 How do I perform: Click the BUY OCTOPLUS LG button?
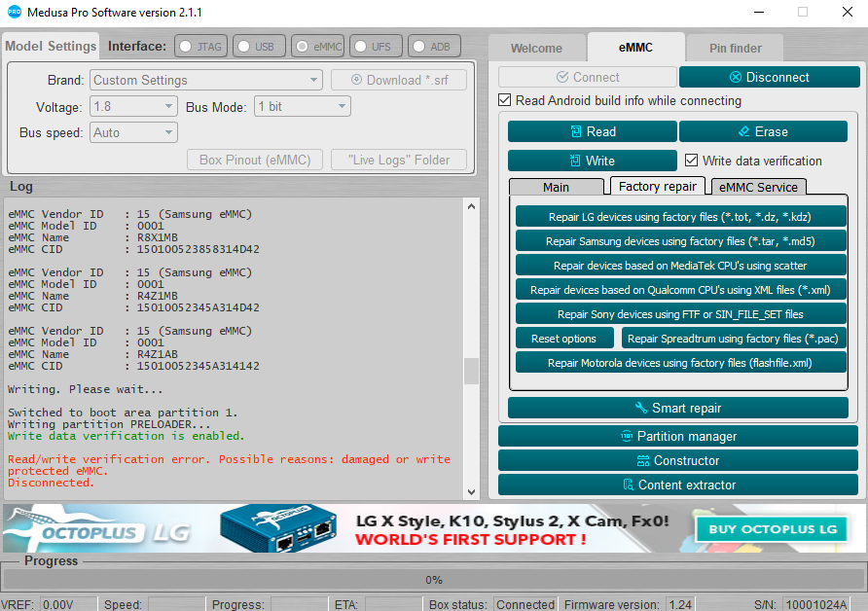pos(773,529)
